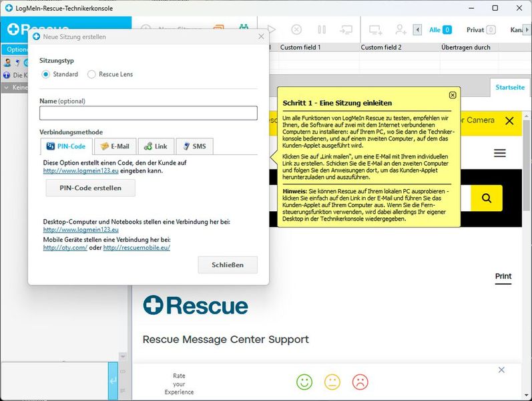Close the Neue Sitzung erstellen dialog
532x401 pixels.
[x=261, y=36]
